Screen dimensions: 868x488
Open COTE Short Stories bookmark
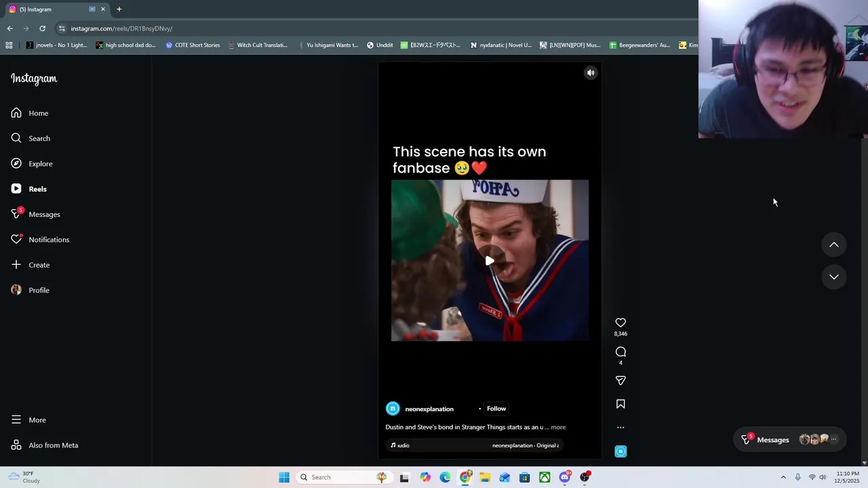(x=193, y=45)
